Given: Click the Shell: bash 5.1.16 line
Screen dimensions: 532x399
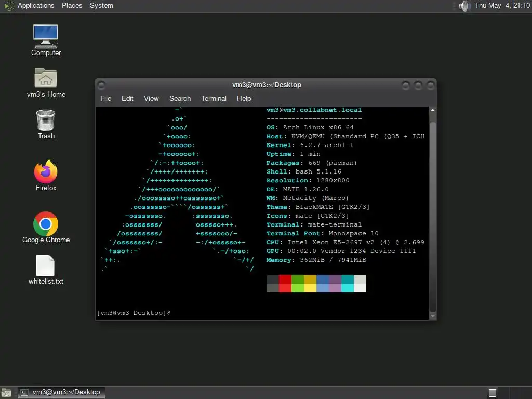Looking at the screenshot, I should (x=303, y=171).
